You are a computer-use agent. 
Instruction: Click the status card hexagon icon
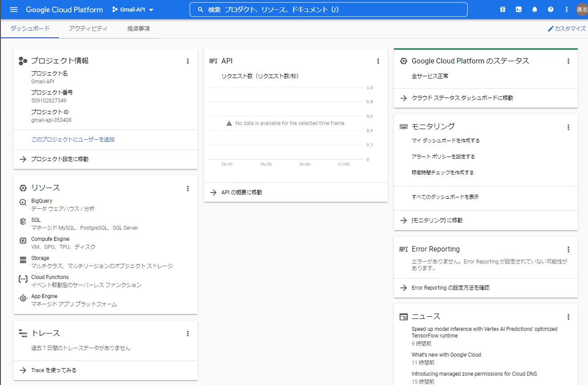click(403, 61)
